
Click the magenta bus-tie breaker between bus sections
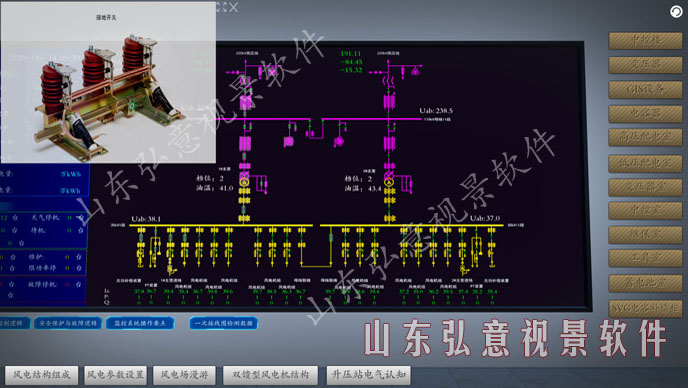pos(310,133)
